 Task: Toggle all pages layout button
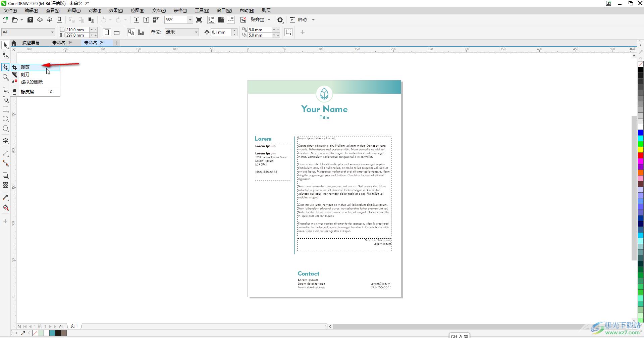tap(131, 32)
